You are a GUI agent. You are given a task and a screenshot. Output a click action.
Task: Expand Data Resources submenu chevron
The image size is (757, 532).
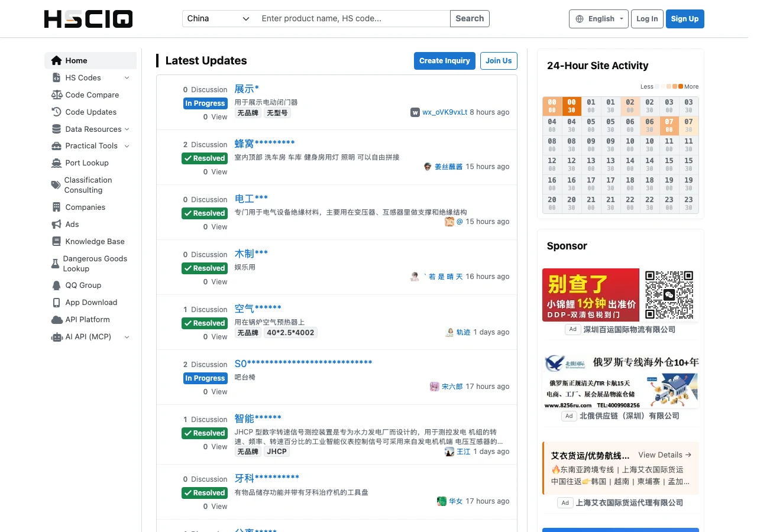click(127, 129)
